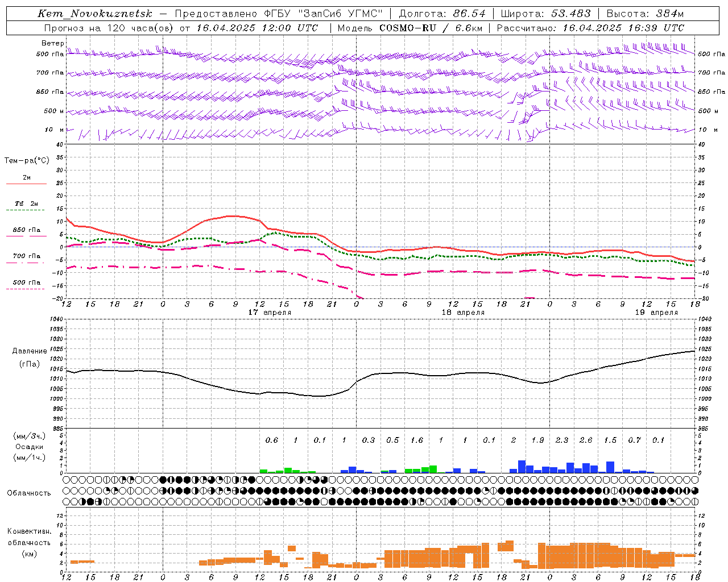This screenshot has height=582, width=728.
Task: Click the 0.6 precipitation total value
Action: point(272,440)
